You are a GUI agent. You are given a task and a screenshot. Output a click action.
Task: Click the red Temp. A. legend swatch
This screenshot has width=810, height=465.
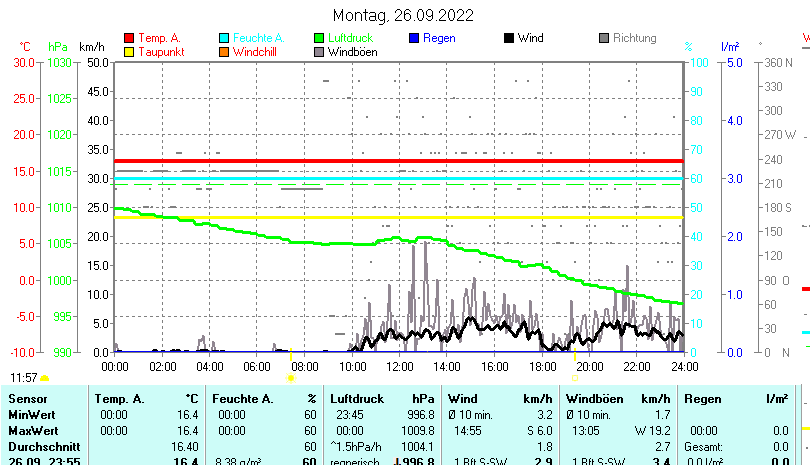point(128,38)
